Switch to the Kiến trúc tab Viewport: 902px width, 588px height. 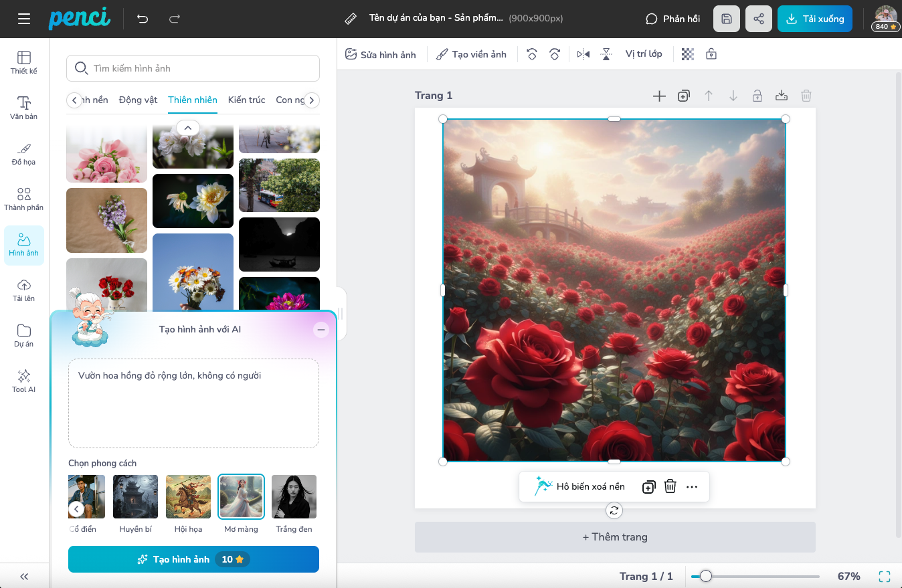pyautogui.click(x=246, y=100)
